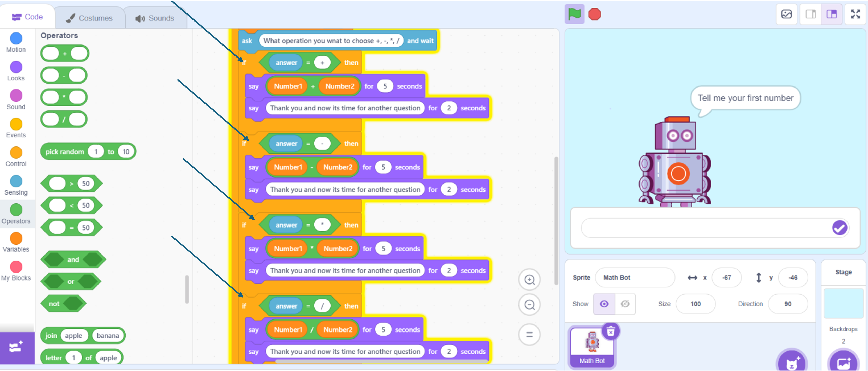Select the Variables block category
Image resolution: width=868 pixels, height=371 pixels.
point(16,242)
